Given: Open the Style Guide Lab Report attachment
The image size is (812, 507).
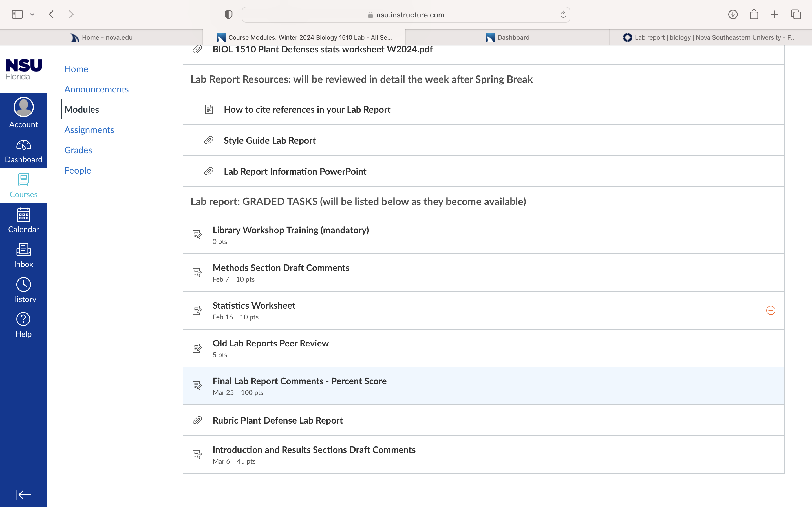Looking at the screenshot, I should 270,140.
